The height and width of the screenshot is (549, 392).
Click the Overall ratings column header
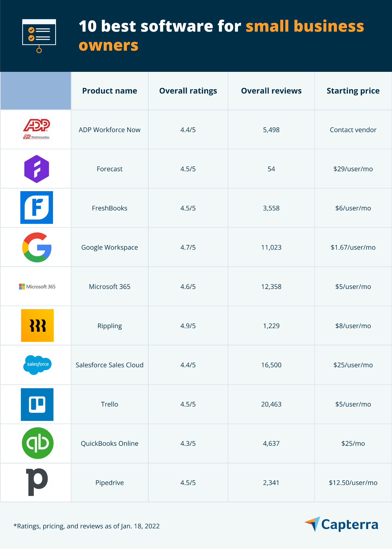point(188,91)
